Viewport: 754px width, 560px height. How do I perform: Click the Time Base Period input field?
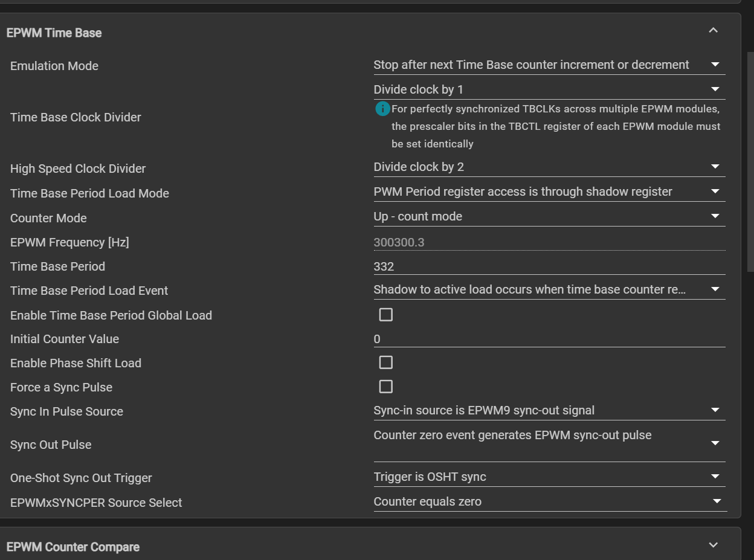coord(549,266)
